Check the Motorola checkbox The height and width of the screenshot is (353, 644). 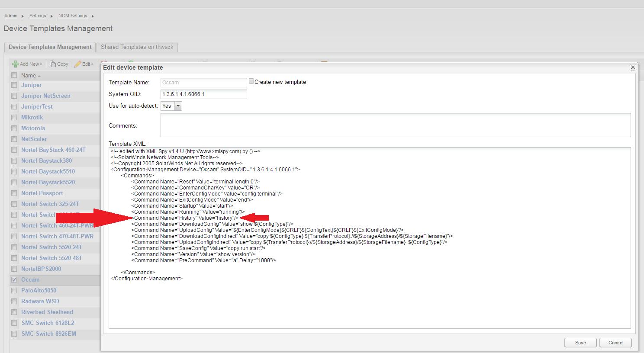coord(14,128)
